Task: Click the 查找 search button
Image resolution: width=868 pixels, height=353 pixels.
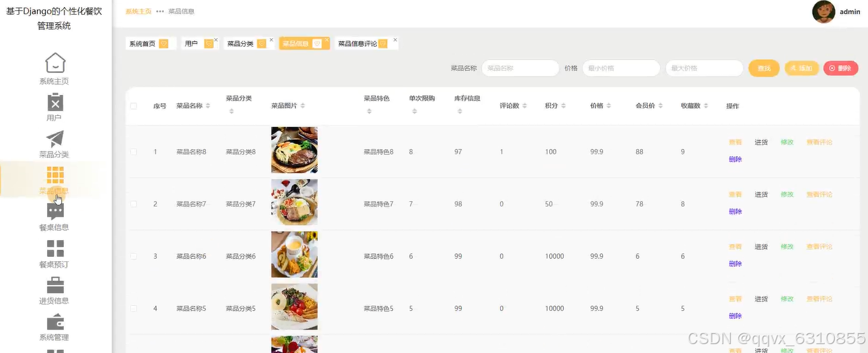Action: point(764,68)
